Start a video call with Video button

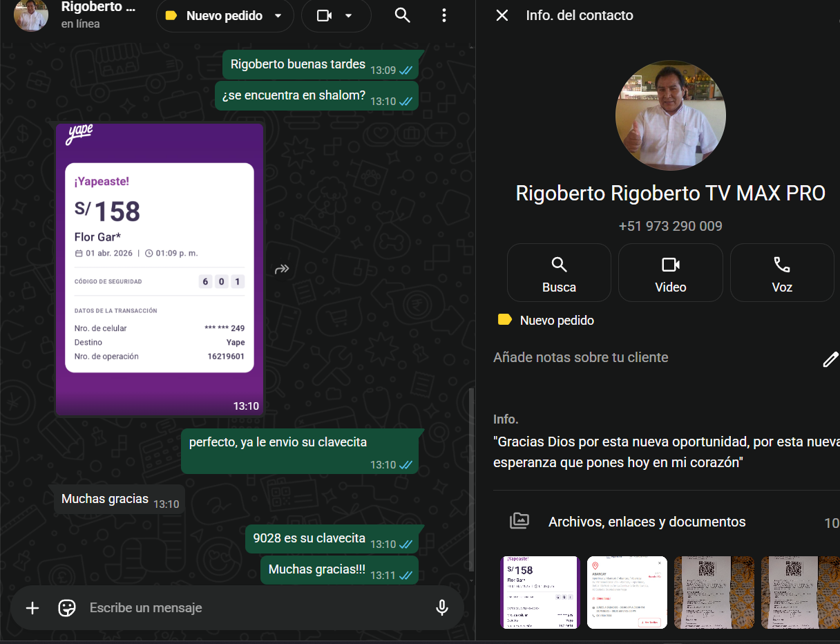[x=670, y=273]
